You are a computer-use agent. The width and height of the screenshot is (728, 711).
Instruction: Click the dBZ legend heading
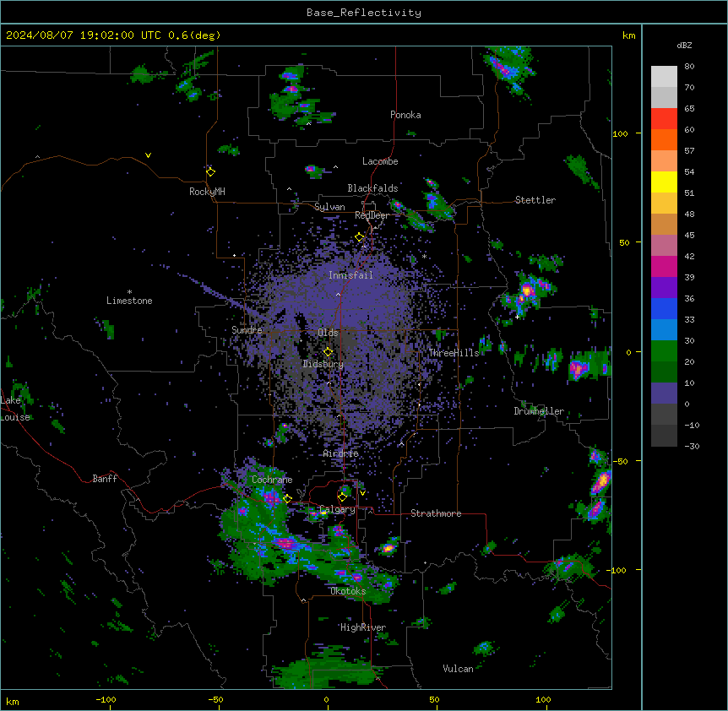(x=684, y=45)
